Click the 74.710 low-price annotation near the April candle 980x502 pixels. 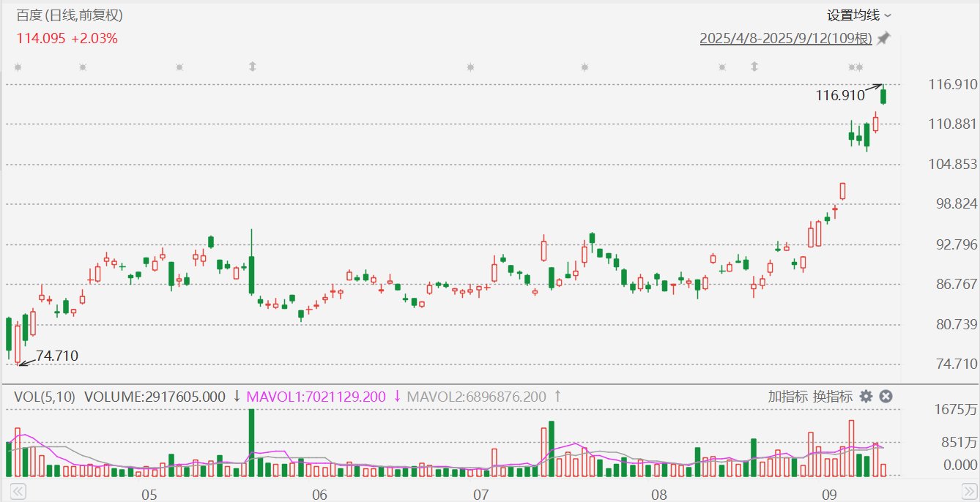point(56,356)
